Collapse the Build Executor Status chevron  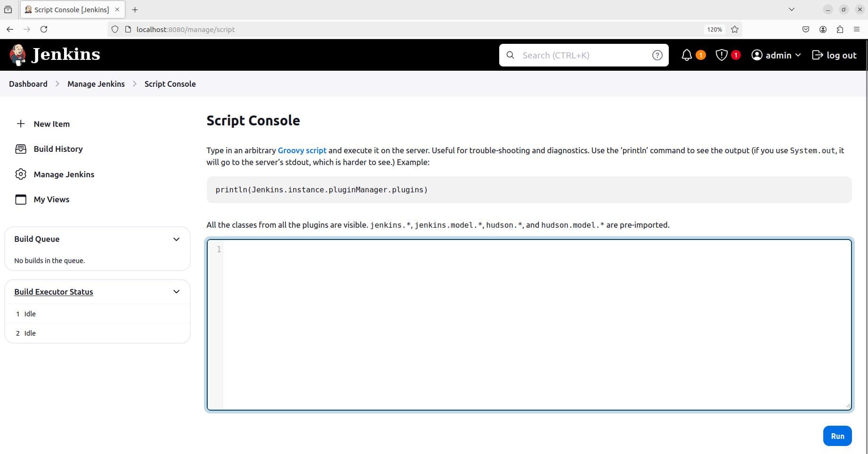point(177,292)
